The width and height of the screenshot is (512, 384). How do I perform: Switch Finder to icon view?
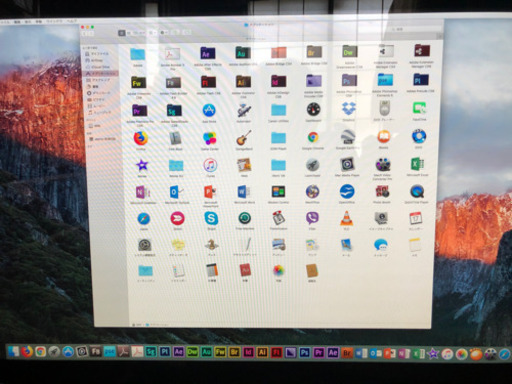[x=122, y=33]
